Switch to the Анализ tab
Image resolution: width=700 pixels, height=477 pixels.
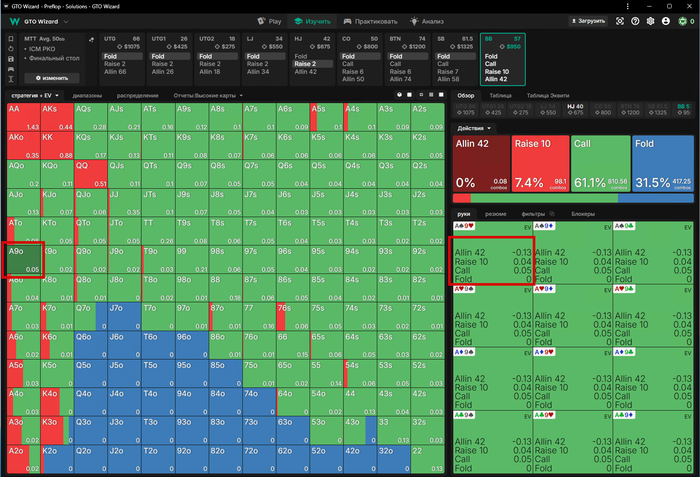pos(427,21)
